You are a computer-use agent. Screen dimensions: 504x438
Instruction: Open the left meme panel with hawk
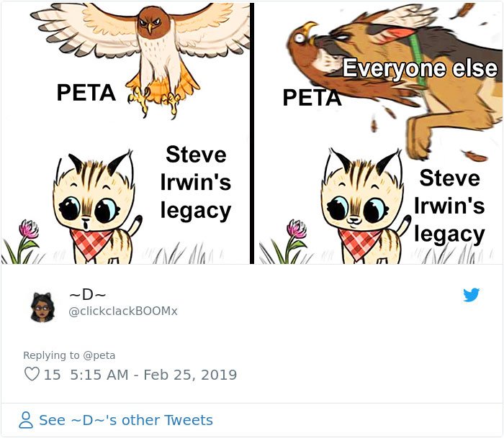[125, 133]
